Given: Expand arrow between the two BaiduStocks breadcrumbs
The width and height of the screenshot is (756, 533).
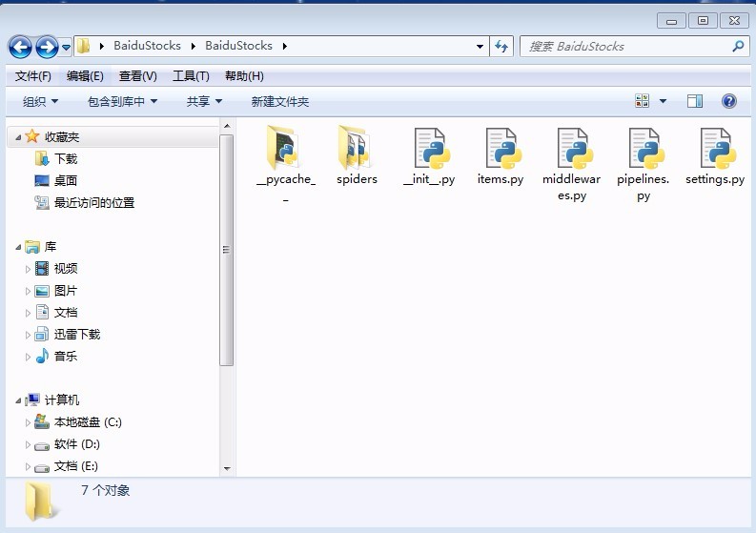Looking at the screenshot, I should [194, 47].
